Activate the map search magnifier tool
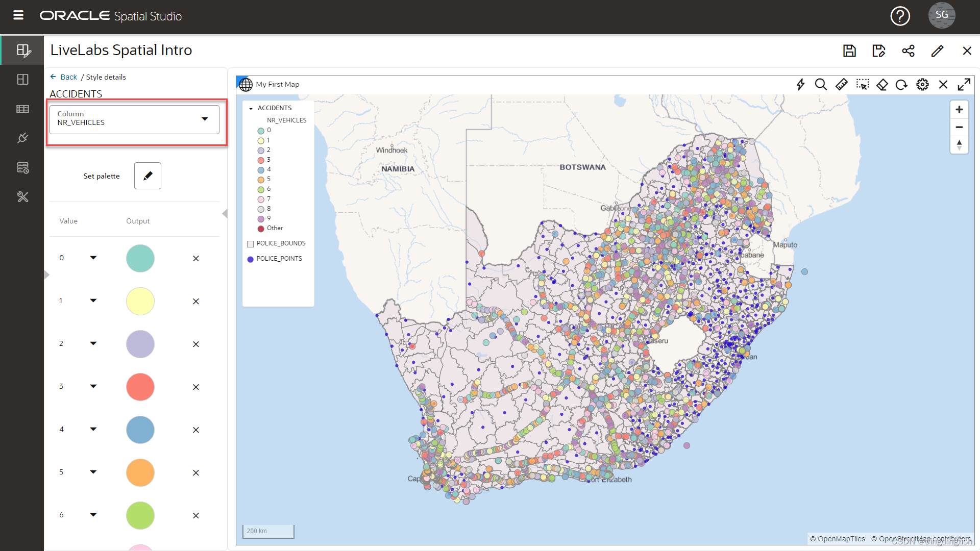The height and width of the screenshot is (551, 980). 820,84
